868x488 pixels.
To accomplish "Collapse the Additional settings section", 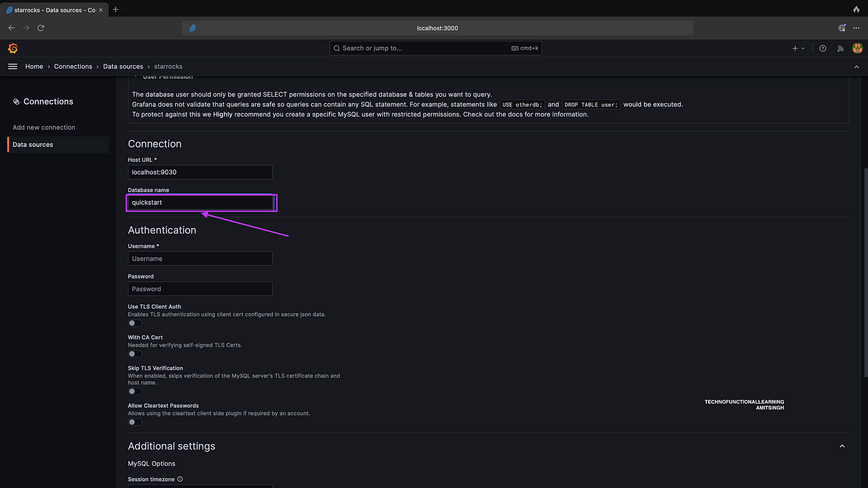I will (842, 446).
